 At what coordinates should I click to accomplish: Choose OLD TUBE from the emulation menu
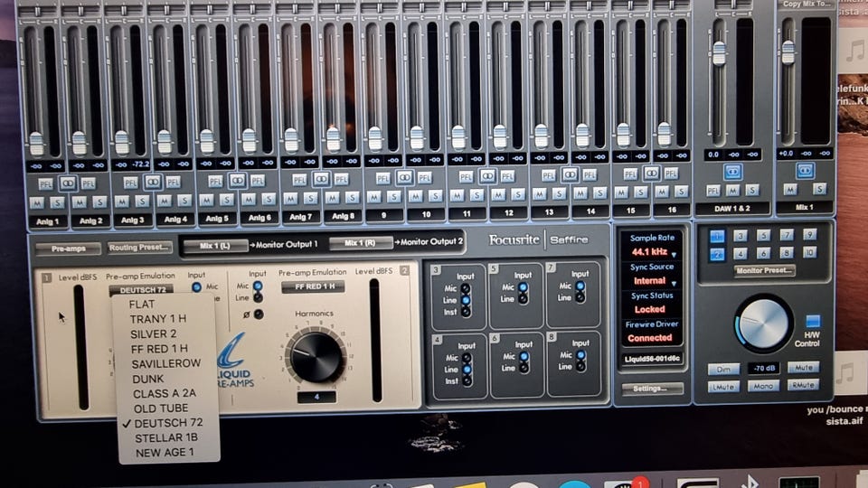point(161,408)
